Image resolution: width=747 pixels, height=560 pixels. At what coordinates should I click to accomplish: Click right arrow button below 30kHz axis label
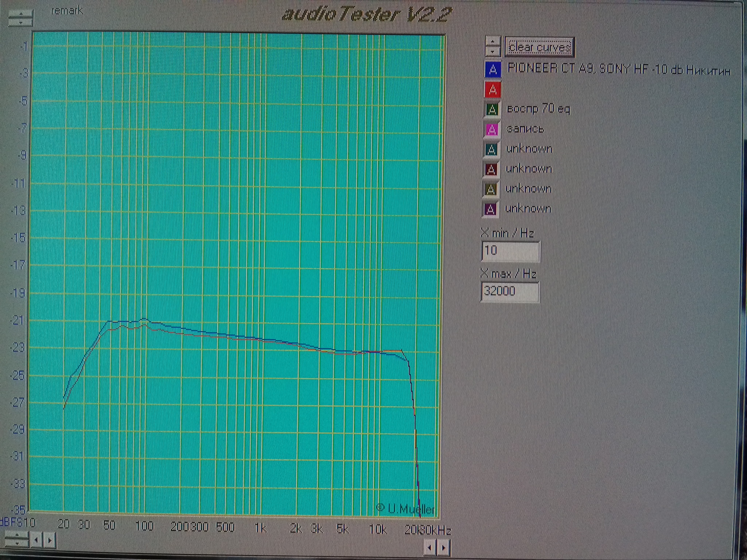point(444,548)
